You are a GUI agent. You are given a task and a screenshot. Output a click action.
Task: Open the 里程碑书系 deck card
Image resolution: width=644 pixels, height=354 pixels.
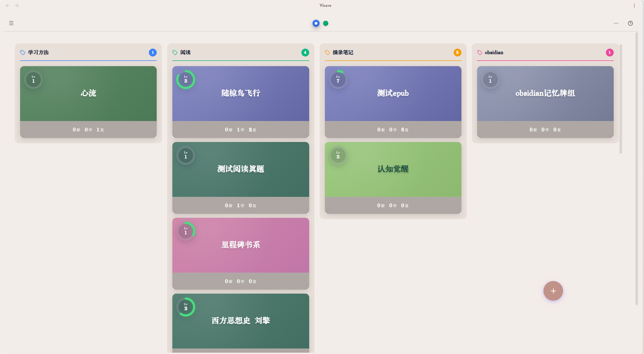point(241,254)
